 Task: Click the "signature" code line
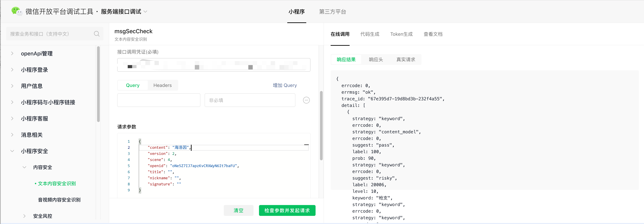(164, 184)
